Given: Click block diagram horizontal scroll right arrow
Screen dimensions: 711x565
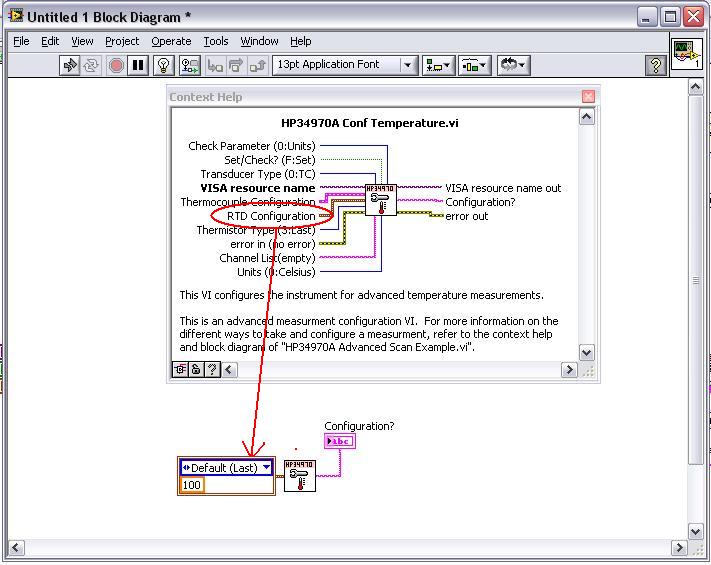Looking at the screenshot, I should [679, 548].
